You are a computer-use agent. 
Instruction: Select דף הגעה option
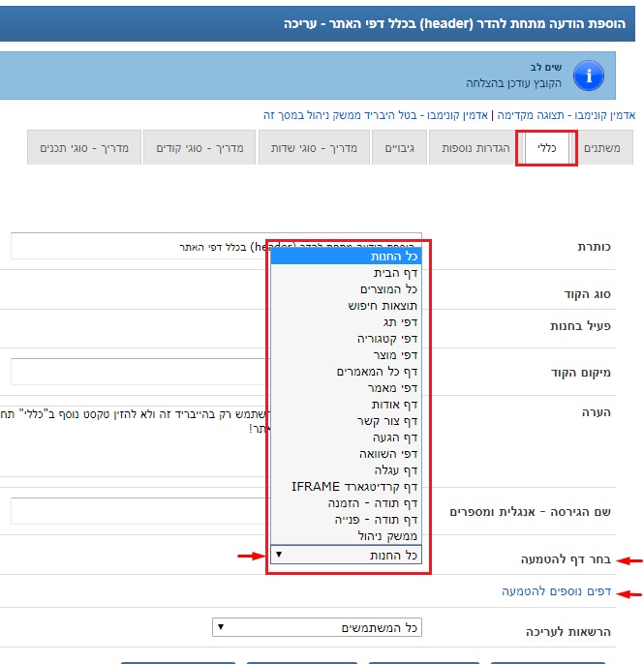tap(346, 438)
